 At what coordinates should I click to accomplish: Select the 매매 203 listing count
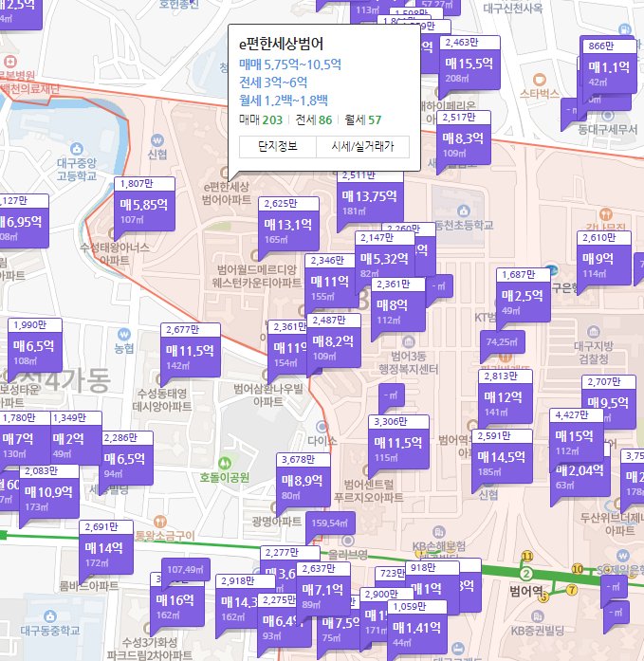(x=261, y=120)
